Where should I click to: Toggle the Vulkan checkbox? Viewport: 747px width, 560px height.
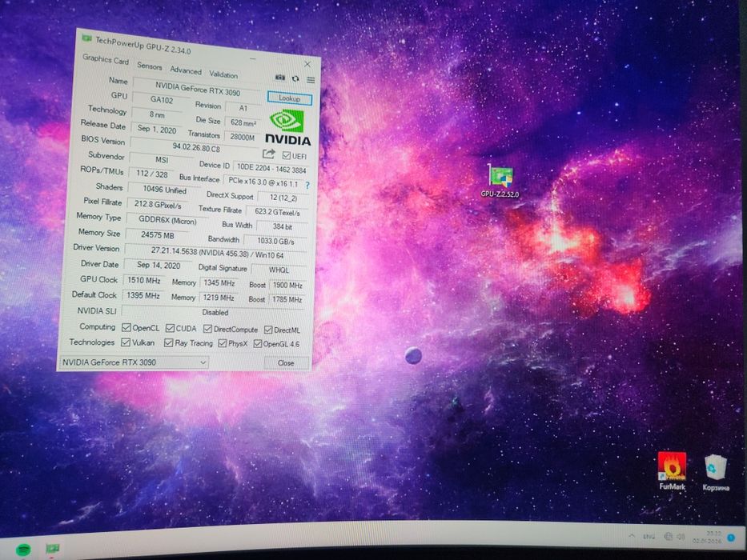(125, 342)
